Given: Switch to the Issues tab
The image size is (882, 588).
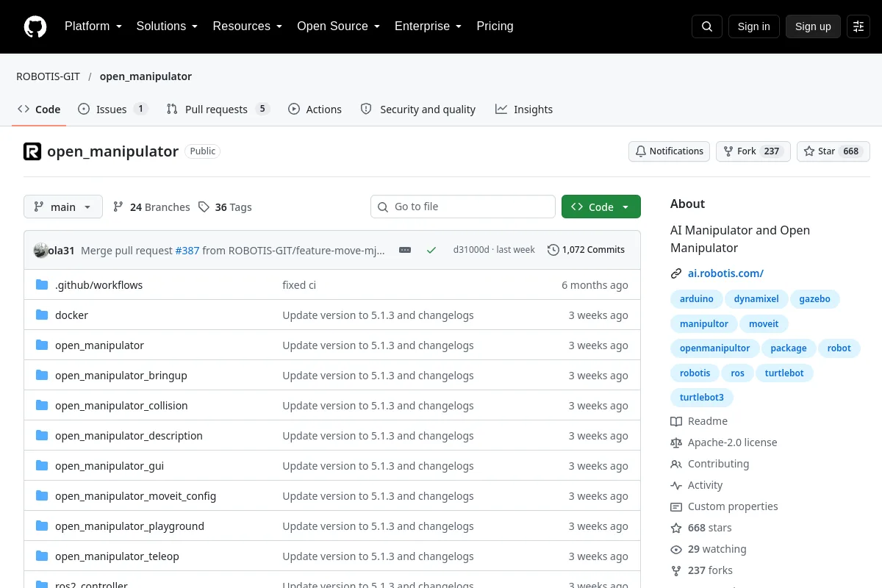Looking at the screenshot, I should coord(113,110).
